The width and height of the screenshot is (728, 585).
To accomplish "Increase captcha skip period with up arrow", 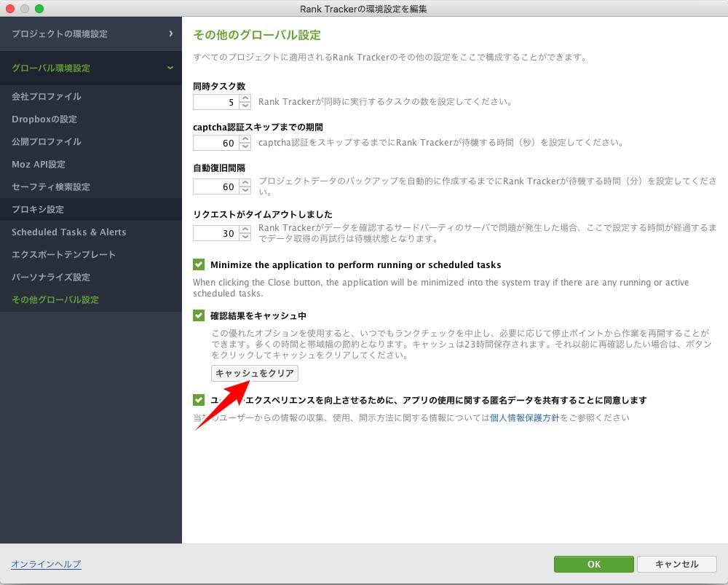I will click(x=245, y=139).
